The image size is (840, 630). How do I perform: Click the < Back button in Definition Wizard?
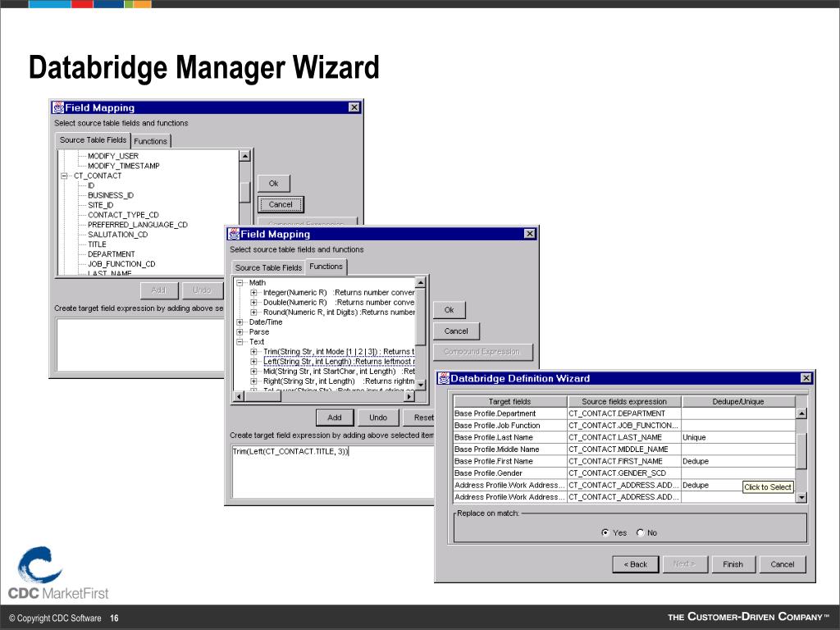636,564
